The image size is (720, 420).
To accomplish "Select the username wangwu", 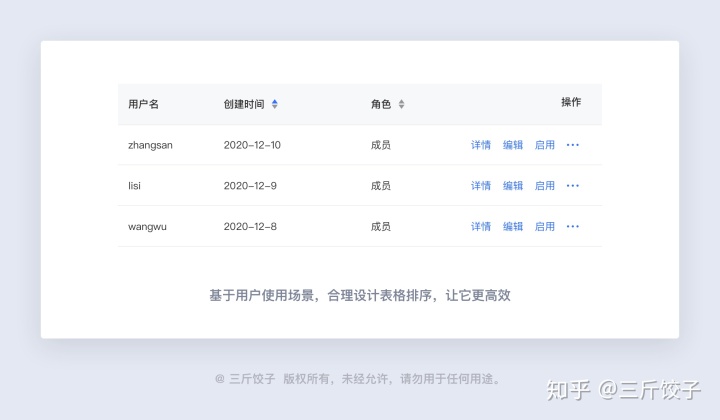I will click(147, 227).
